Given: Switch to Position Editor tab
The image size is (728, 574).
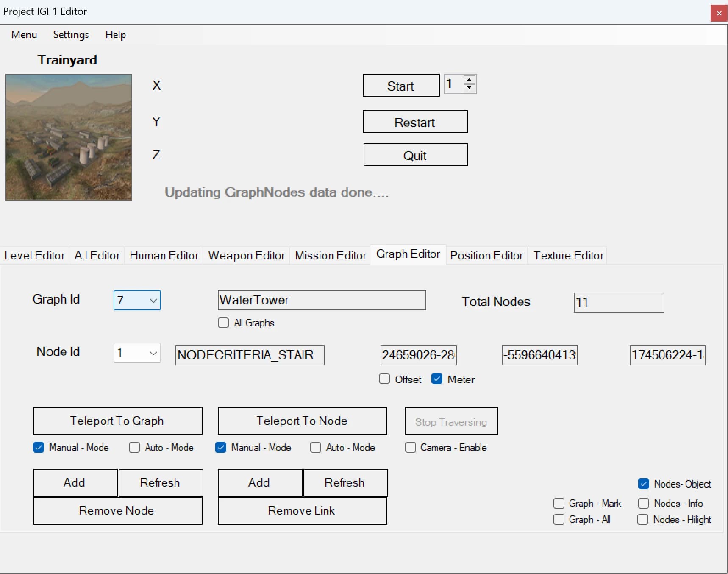Looking at the screenshot, I should [x=486, y=255].
